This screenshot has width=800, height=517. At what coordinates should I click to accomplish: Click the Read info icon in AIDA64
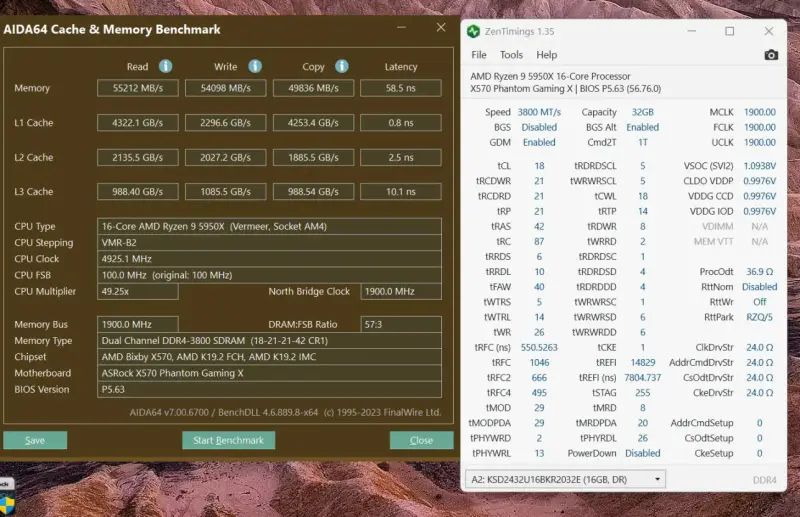(165, 66)
